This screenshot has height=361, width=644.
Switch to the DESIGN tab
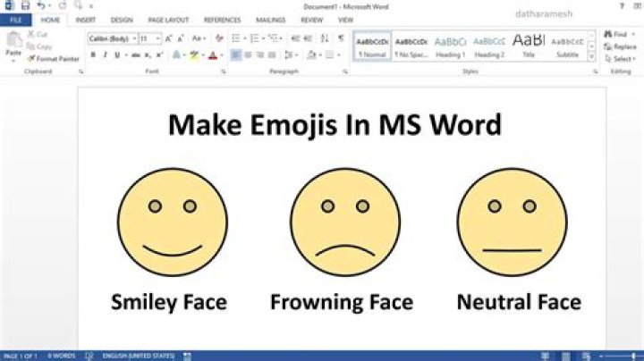(x=122, y=20)
